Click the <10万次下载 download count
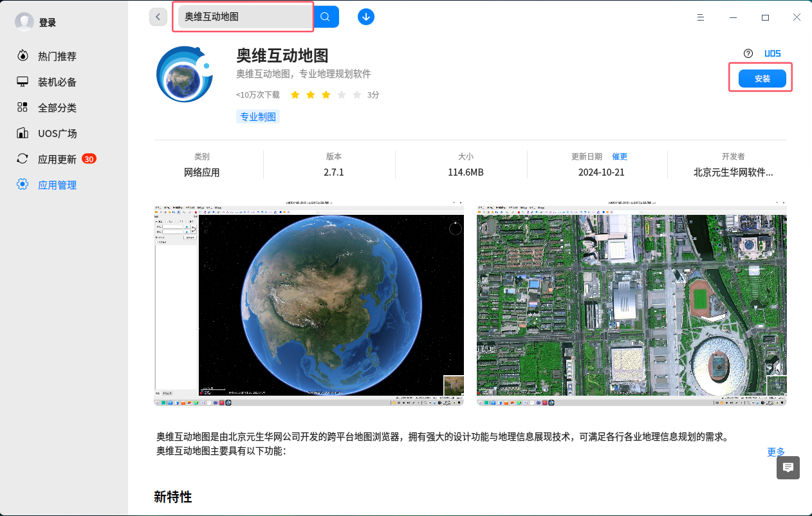This screenshot has height=516, width=812. tap(258, 95)
